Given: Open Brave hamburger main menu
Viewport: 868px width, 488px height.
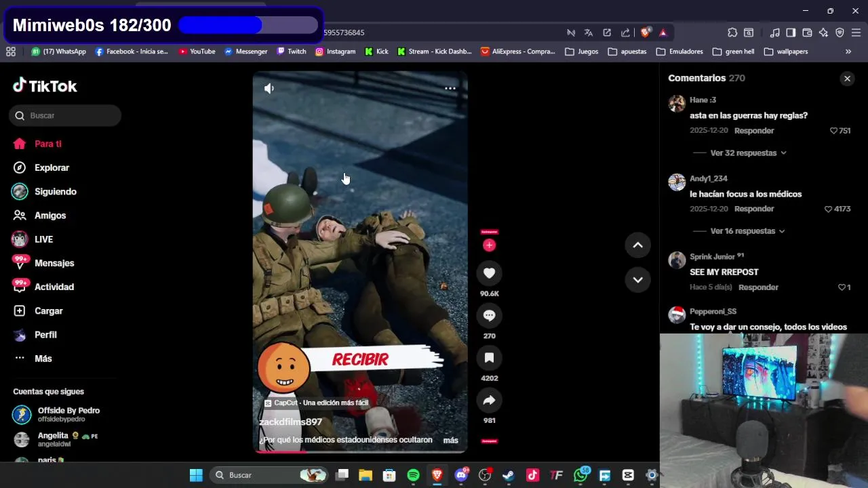Looking at the screenshot, I should [856, 33].
